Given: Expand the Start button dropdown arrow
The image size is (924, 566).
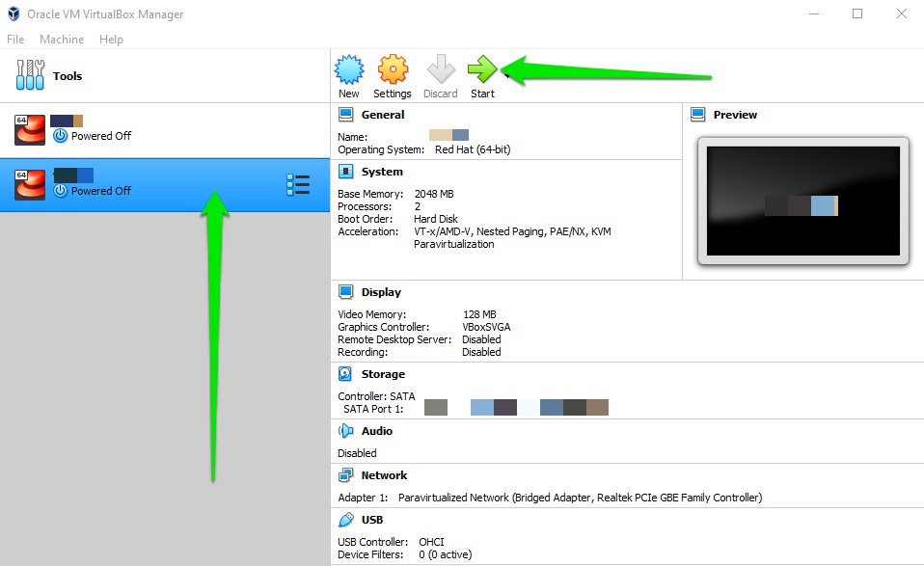Looking at the screenshot, I should coord(505,77).
